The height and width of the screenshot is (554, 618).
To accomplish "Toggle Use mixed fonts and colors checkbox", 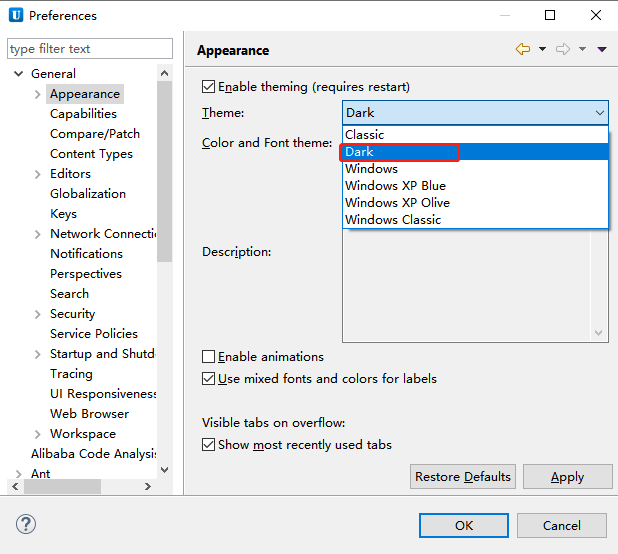I will (208, 379).
